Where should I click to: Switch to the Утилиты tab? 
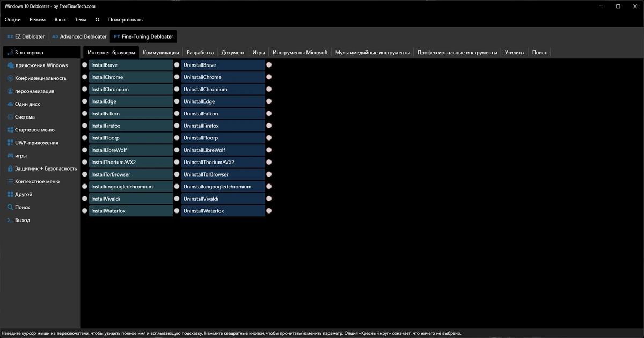pyautogui.click(x=515, y=53)
